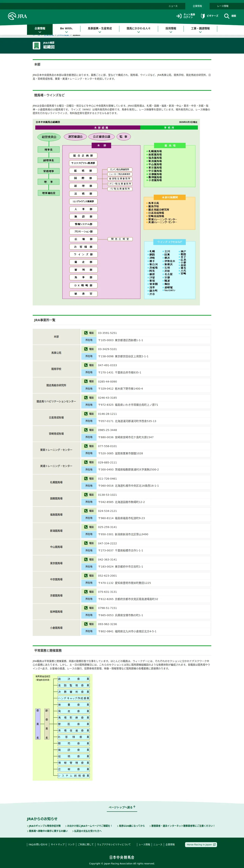Click the phone icon in the 馬事公苑 row
The width and height of the screenshot is (244, 868).
pos(86,349)
